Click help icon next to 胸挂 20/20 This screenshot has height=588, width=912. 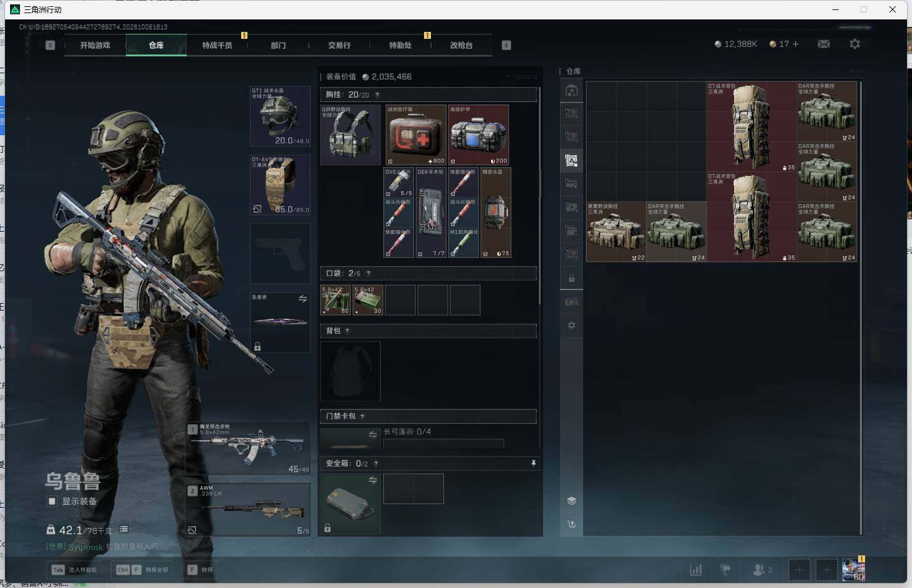377,95
